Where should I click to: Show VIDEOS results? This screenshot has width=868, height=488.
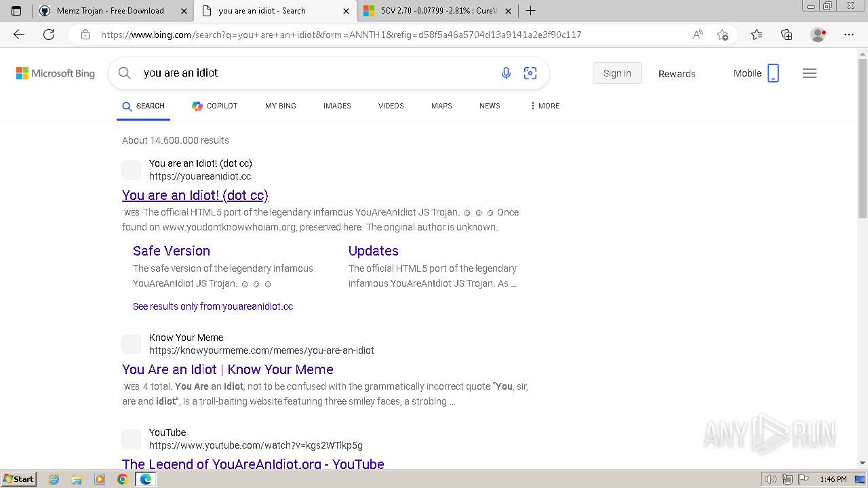391,106
